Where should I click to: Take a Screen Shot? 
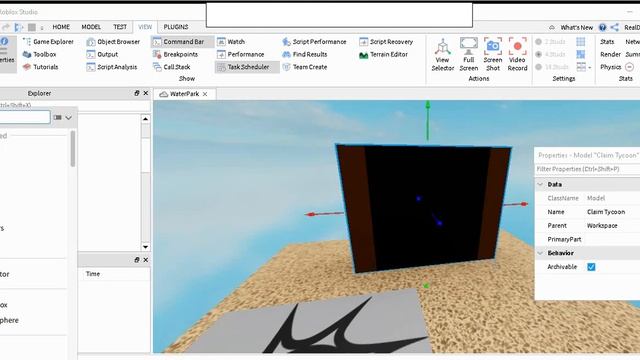click(493, 55)
